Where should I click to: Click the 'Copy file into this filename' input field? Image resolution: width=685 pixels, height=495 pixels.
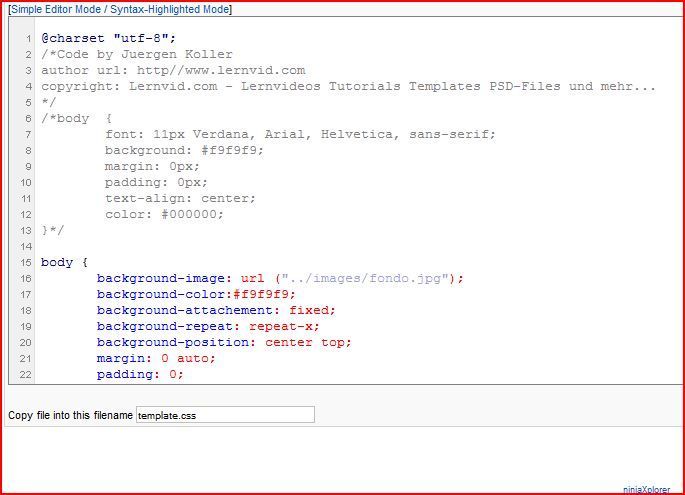click(x=225, y=415)
